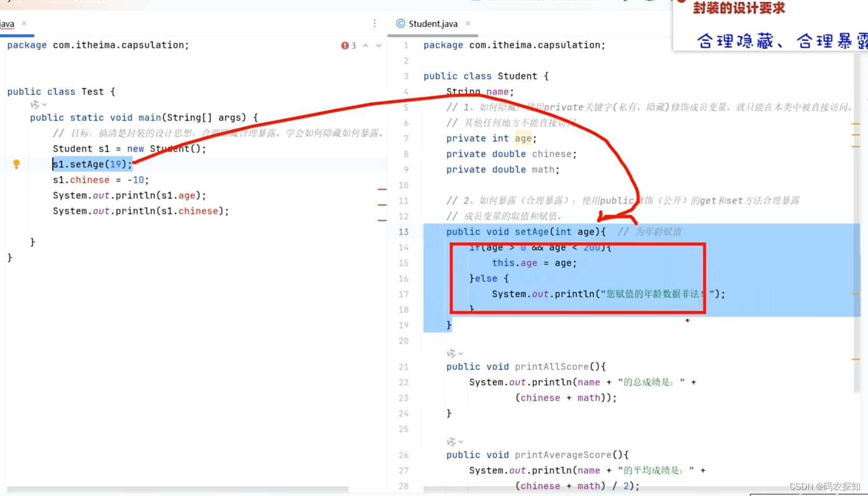Click the 'private double math;' field line
The width and height of the screenshot is (868, 496).
503,170
